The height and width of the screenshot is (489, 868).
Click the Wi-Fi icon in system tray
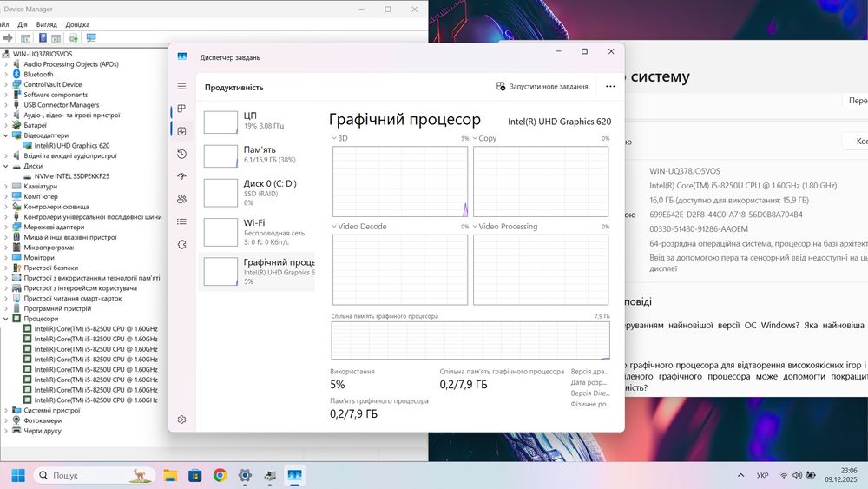coord(784,475)
